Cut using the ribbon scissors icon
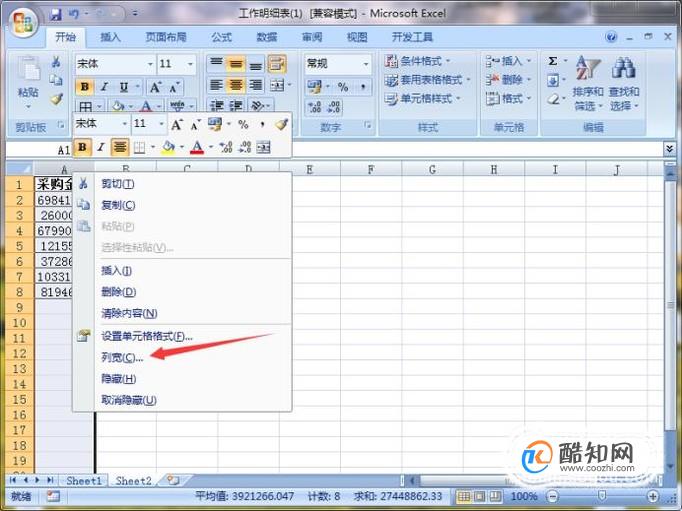This screenshot has width=682, height=511. (x=56, y=61)
